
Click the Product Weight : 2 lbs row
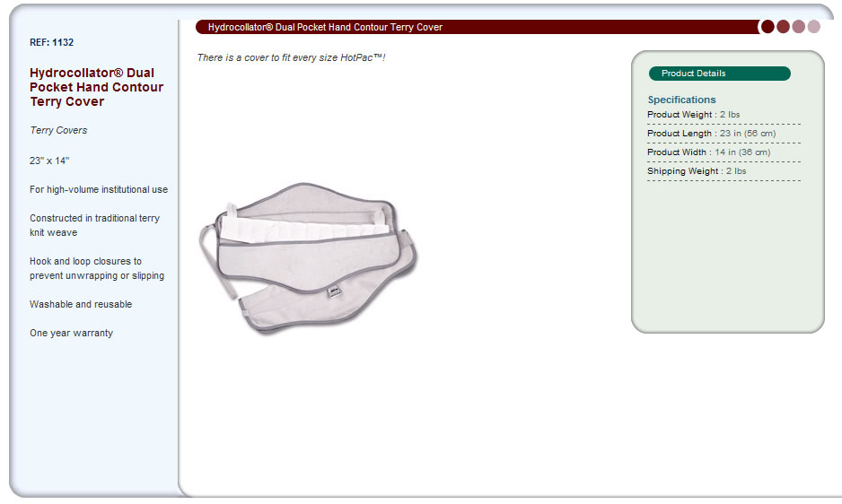(x=724, y=115)
